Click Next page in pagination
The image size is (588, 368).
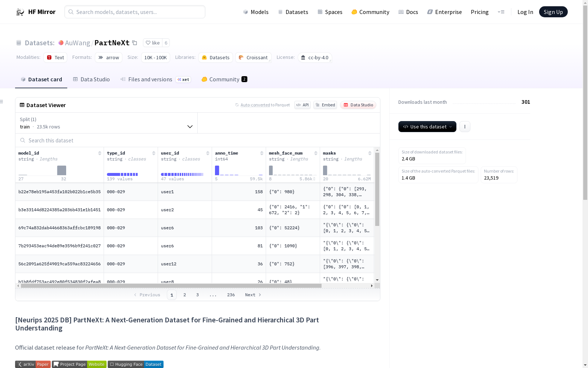coord(253,295)
